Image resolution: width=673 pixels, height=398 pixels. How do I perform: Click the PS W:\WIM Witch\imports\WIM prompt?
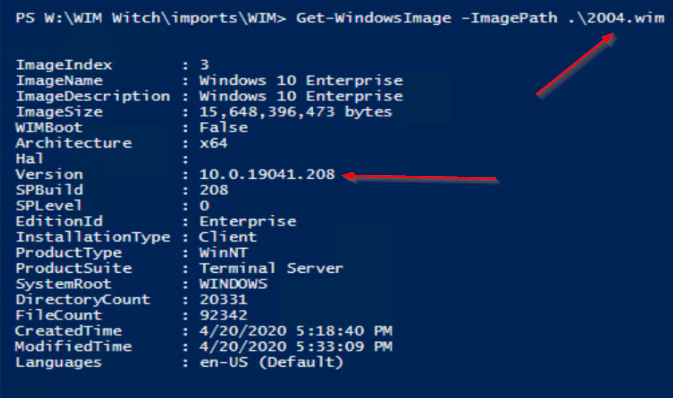point(151,18)
